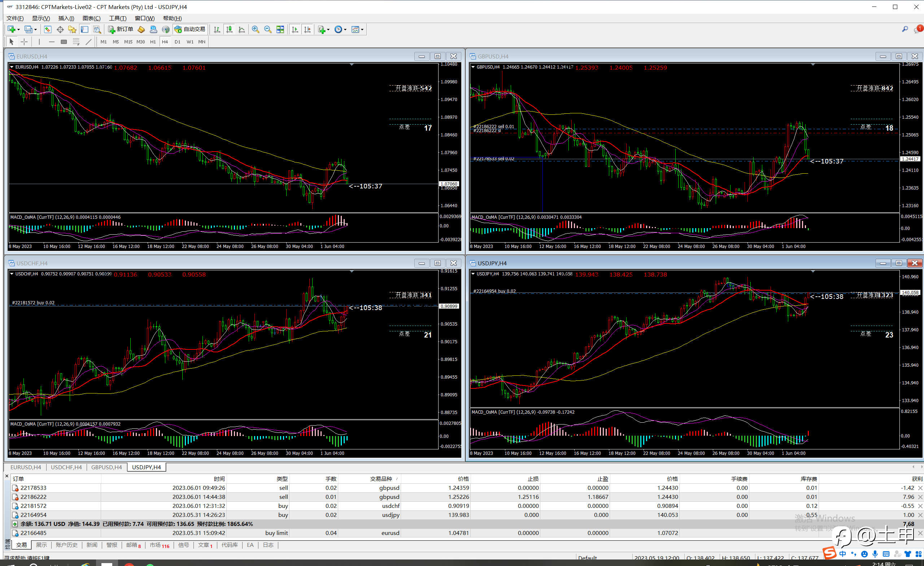Open the 文件(F) menu
This screenshot has height=566, width=924.
pos(15,18)
